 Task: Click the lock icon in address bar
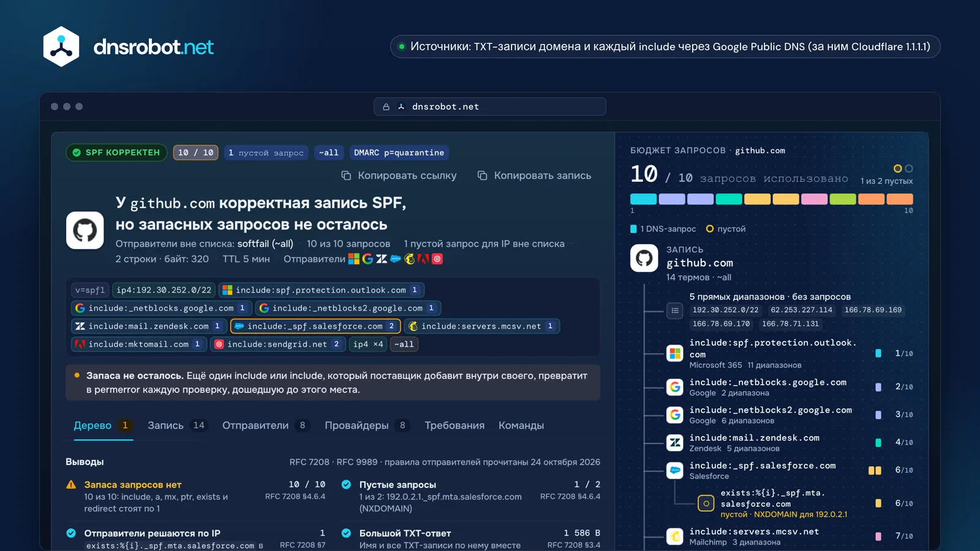[386, 107]
